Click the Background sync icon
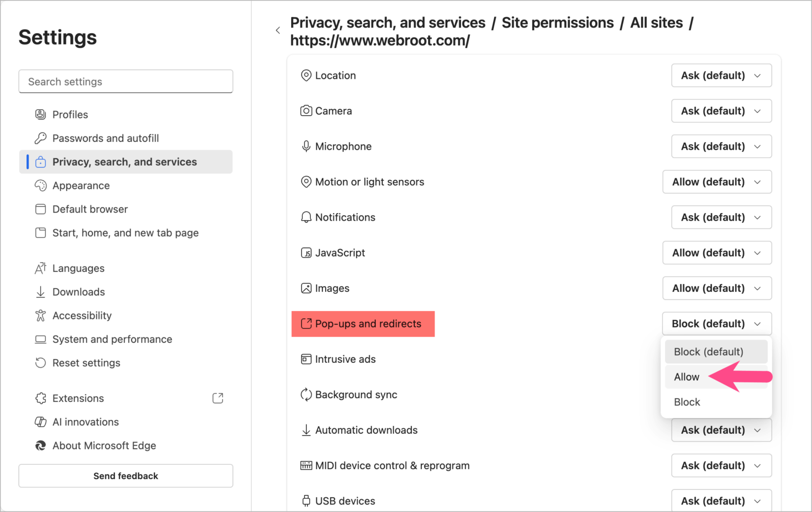 [x=307, y=395]
